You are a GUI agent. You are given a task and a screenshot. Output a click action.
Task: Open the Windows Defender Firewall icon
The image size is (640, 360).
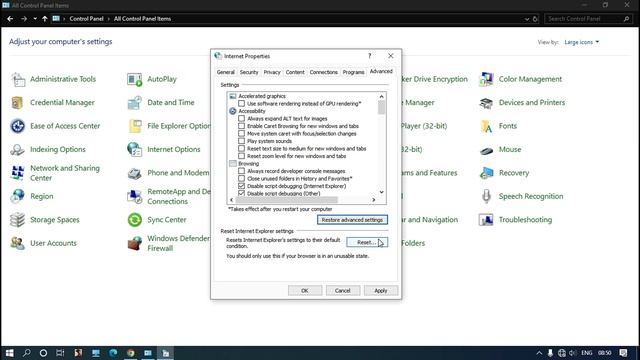tap(135, 243)
